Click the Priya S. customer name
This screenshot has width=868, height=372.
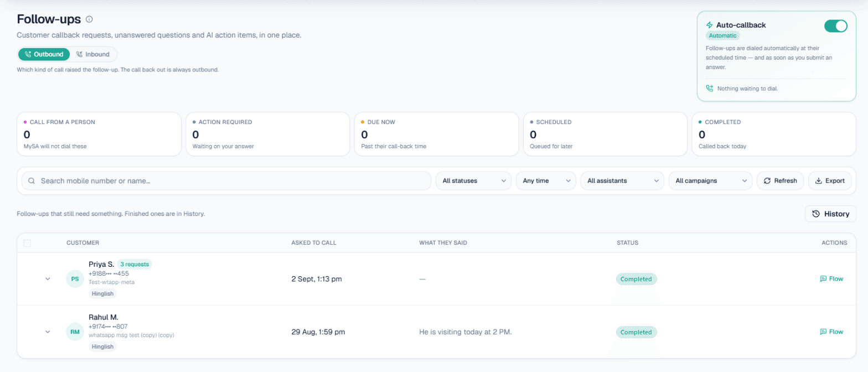pos(101,264)
